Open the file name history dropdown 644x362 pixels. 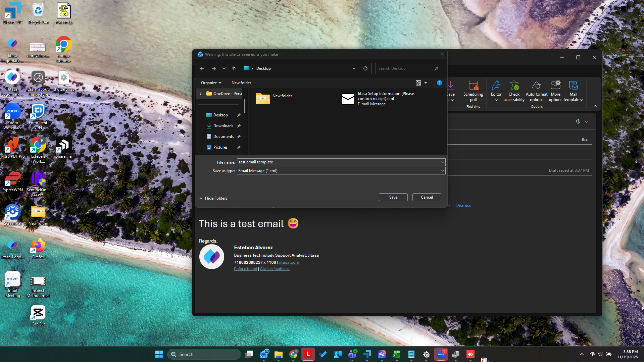[442, 162]
